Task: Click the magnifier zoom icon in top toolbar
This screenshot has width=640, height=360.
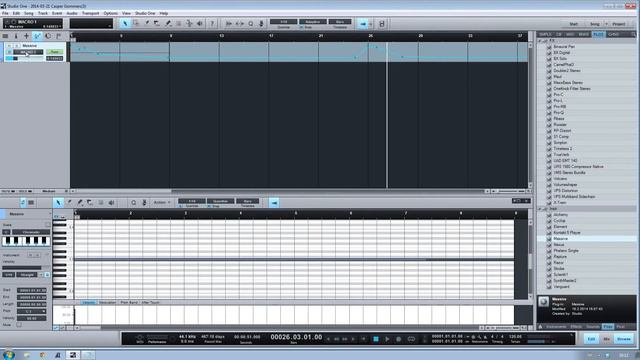Action: tap(251, 24)
